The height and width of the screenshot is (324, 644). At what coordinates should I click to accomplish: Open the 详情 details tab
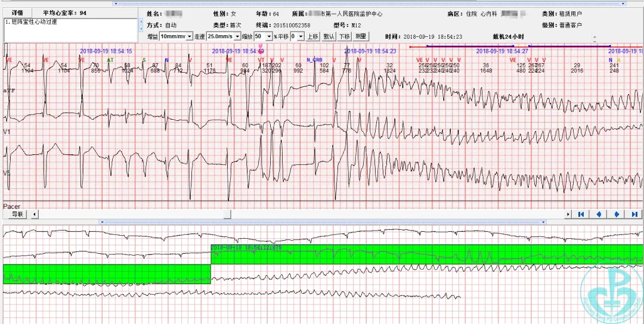17,13
